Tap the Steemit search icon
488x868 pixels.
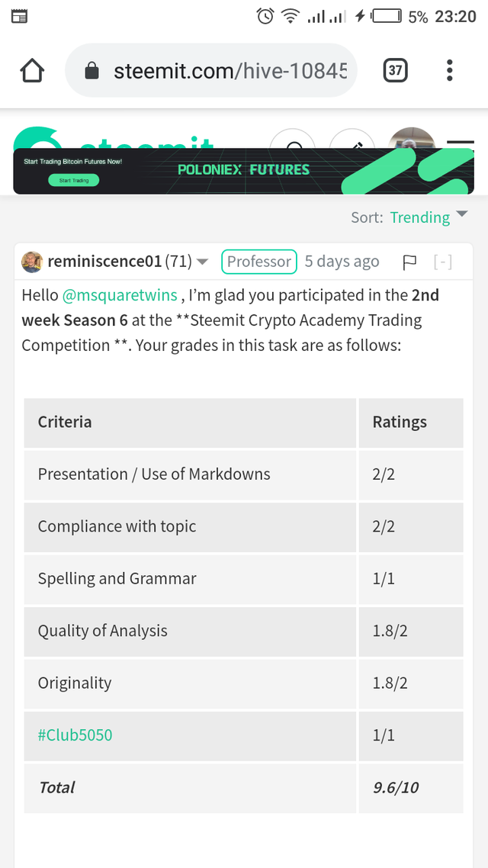294,141
